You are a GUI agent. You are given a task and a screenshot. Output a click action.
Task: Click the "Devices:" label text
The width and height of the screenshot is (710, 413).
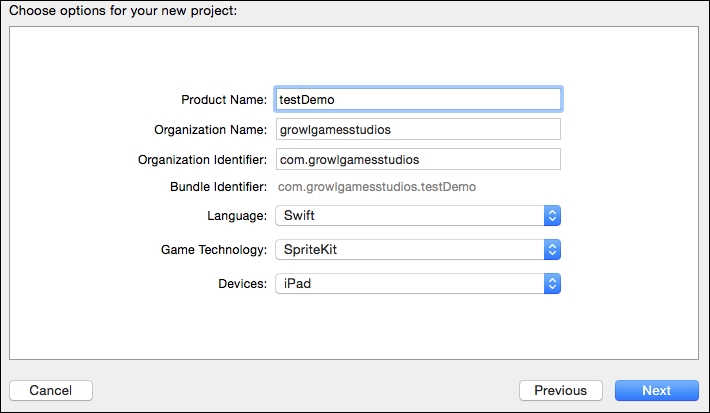(x=243, y=284)
